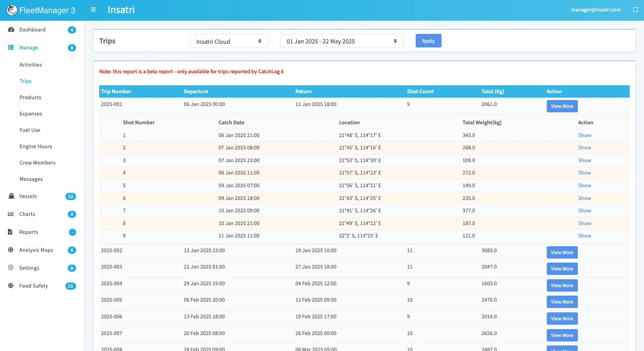The height and width of the screenshot is (351, 644).
Task: Open the date range dropdown
Action: (x=342, y=41)
